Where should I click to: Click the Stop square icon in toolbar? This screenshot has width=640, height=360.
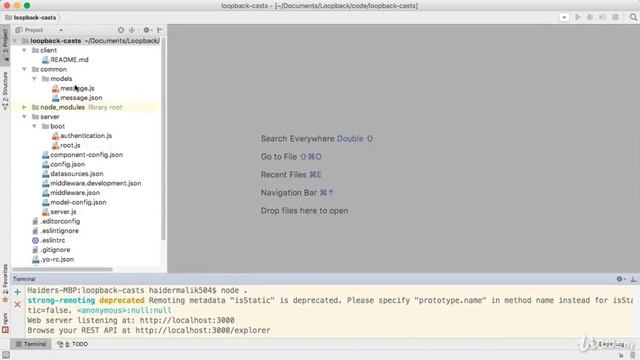coord(616,17)
